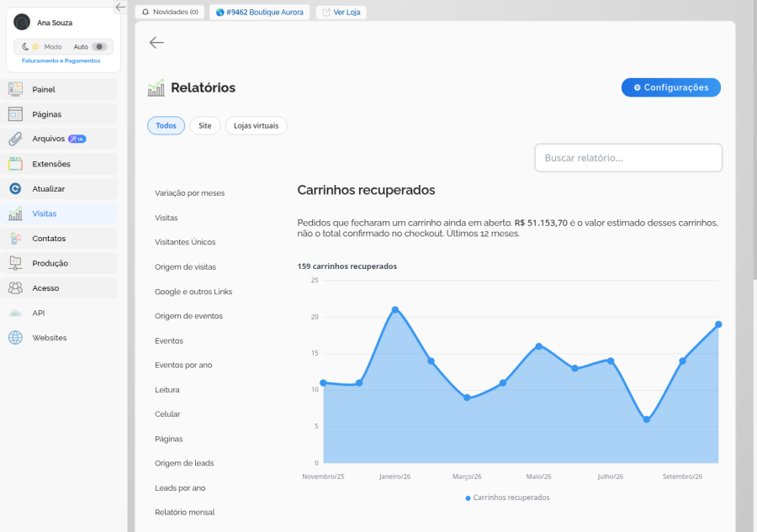Image resolution: width=757 pixels, height=532 pixels.
Task: Click the Configurações button
Action: pyautogui.click(x=670, y=87)
